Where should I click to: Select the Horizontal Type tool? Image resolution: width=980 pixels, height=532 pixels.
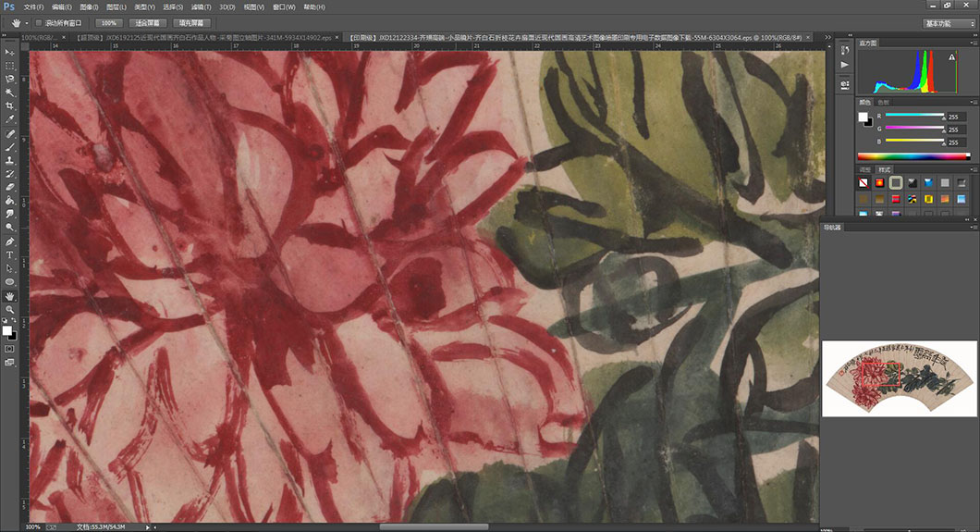9,255
